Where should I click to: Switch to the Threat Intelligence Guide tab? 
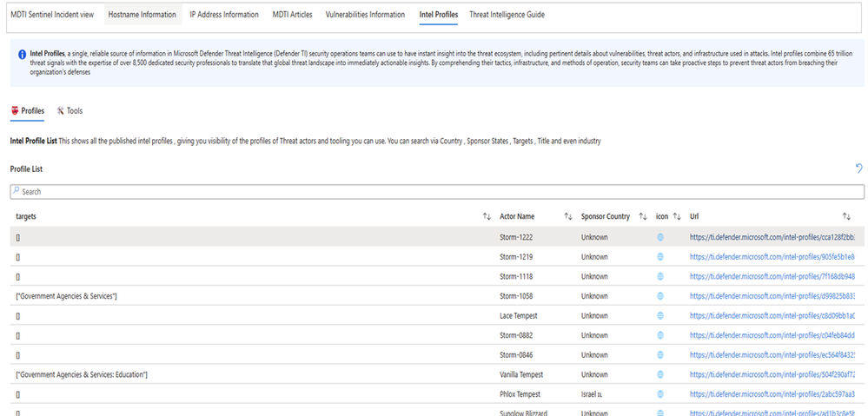click(507, 15)
